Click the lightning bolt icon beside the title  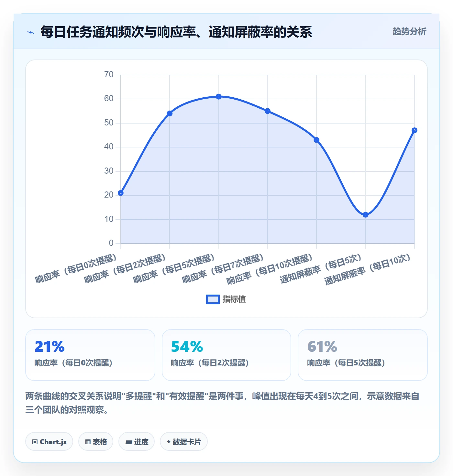point(31,32)
